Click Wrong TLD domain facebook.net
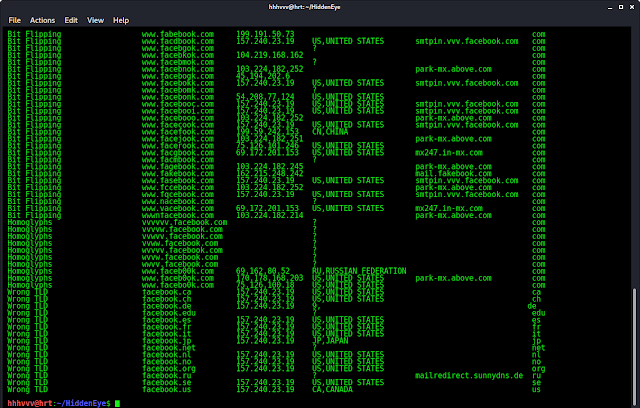 [x=169, y=348]
